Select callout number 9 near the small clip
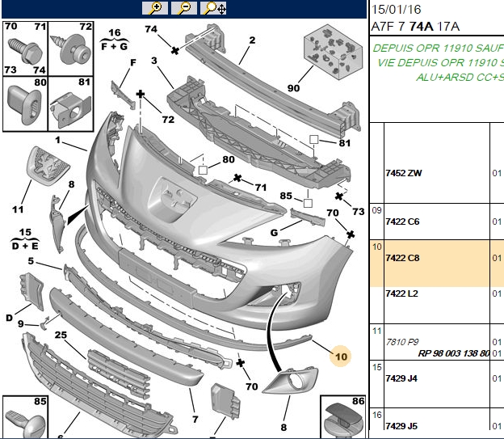The image size is (504, 439). 21,323
